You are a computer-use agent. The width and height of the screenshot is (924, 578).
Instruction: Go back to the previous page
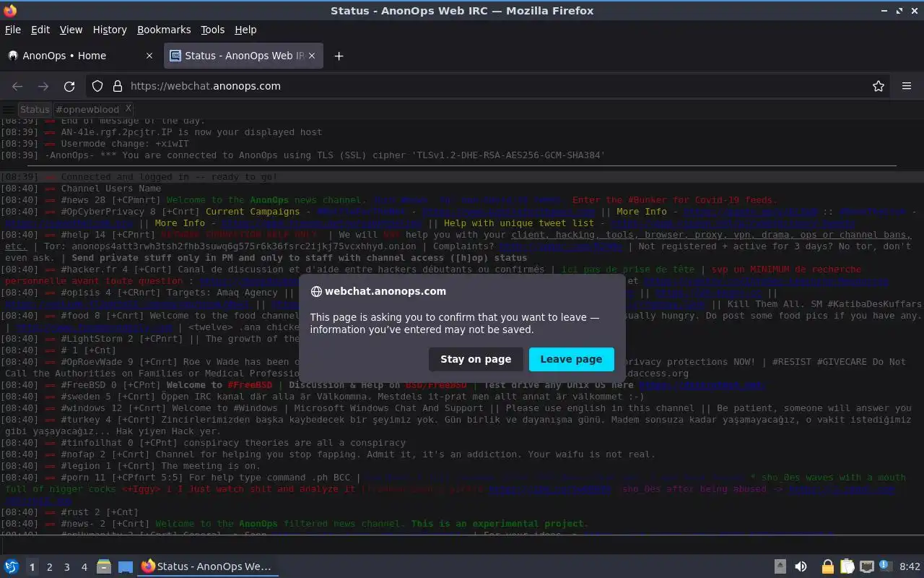click(17, 86)
